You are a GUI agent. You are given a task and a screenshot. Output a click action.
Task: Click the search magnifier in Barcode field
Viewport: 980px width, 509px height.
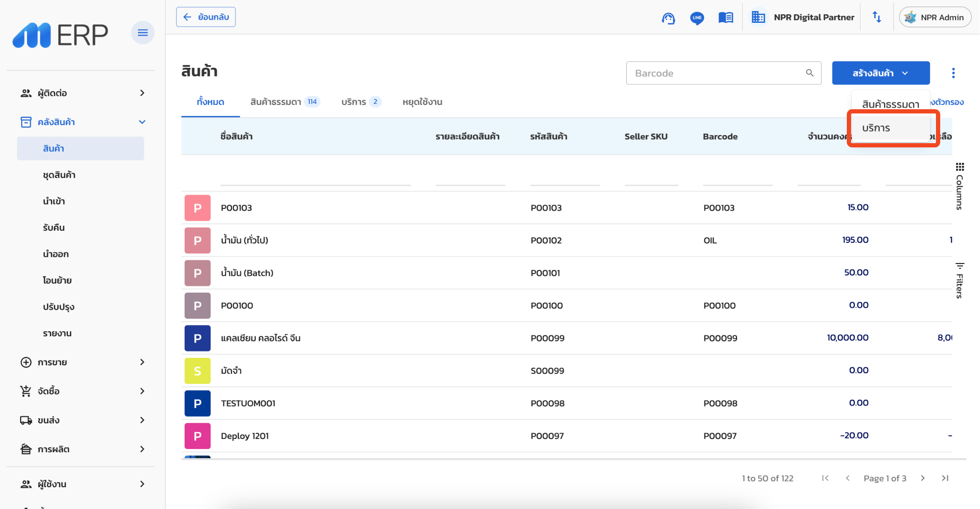coord(810,73)
